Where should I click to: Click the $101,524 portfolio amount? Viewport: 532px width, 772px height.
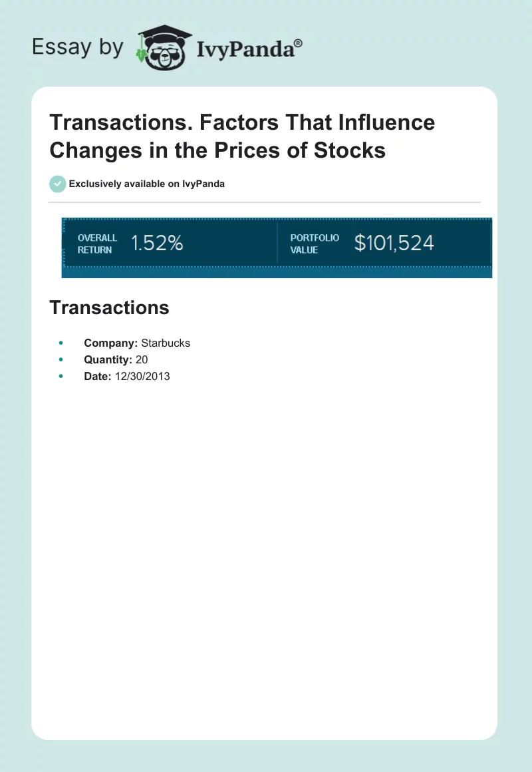[394, 244]
